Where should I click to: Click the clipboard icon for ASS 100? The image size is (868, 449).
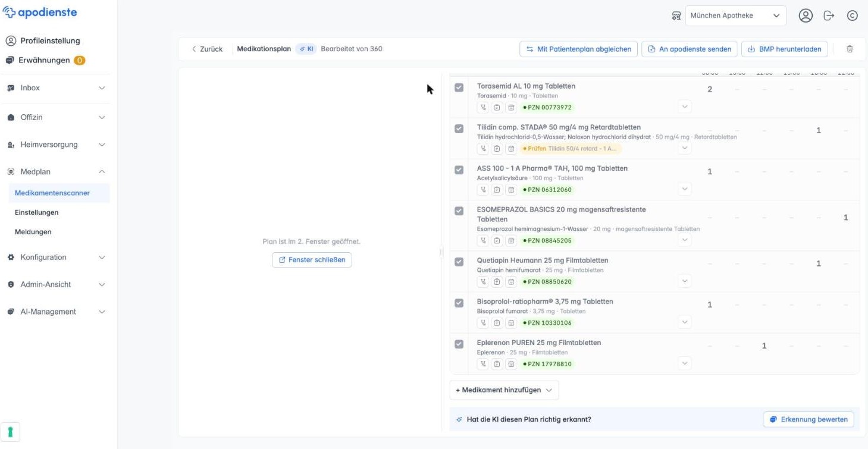coord(497,190)
